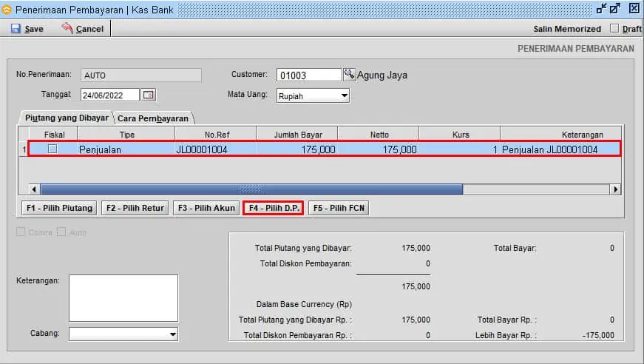Click the Tanggal date field
Viewport: 644px width, 364px height.
coord(110,95)
